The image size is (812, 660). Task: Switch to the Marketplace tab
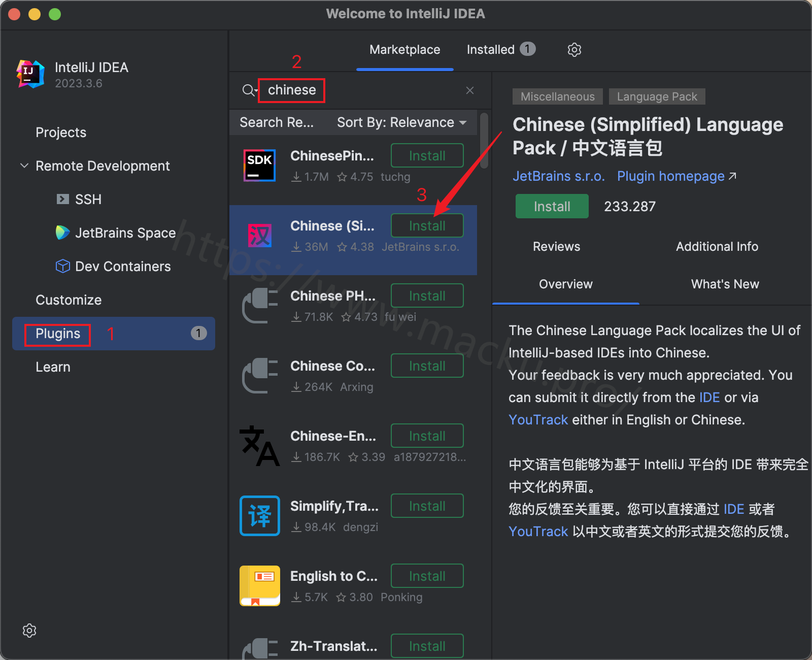pyautogui.click(x=404, y=50)
